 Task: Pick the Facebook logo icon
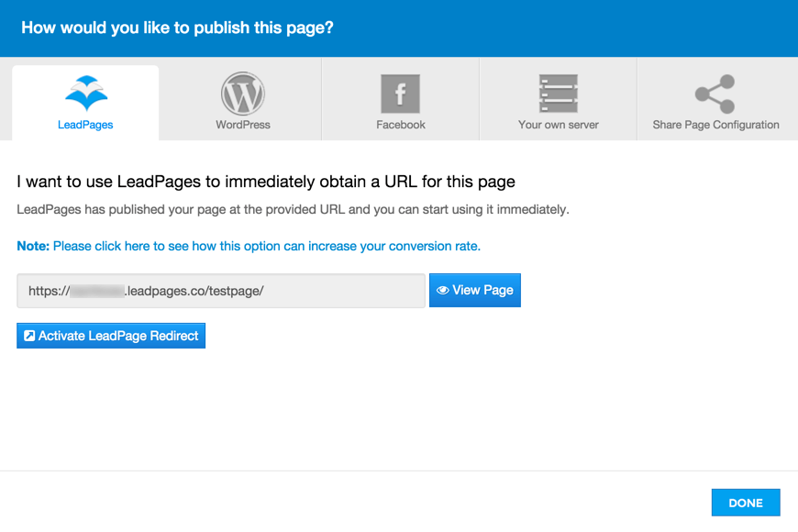click(401, 94)
